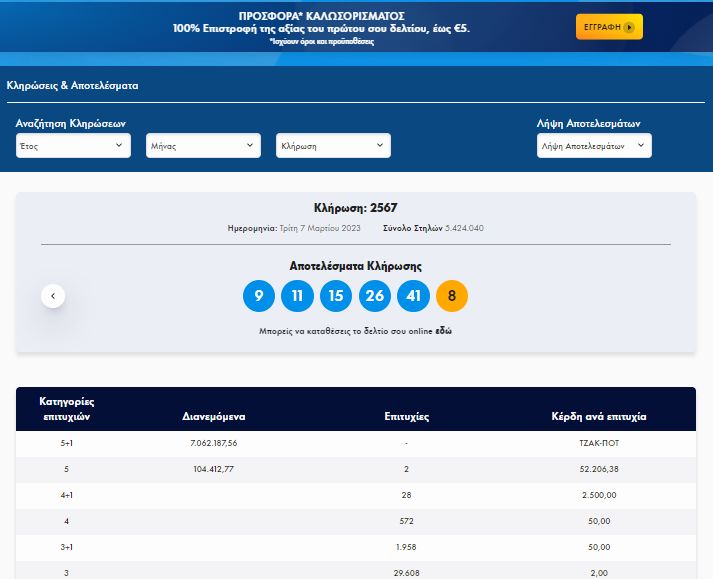Select the blue ball number 15
This screenshot has height=579, width=713.
coord(335,296)
